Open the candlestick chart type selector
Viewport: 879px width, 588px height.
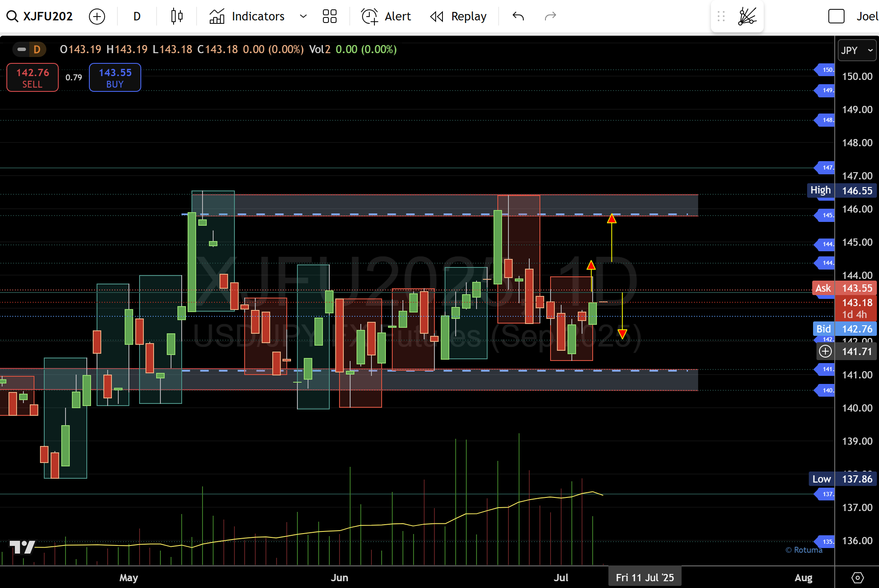(x=177, y=17)
